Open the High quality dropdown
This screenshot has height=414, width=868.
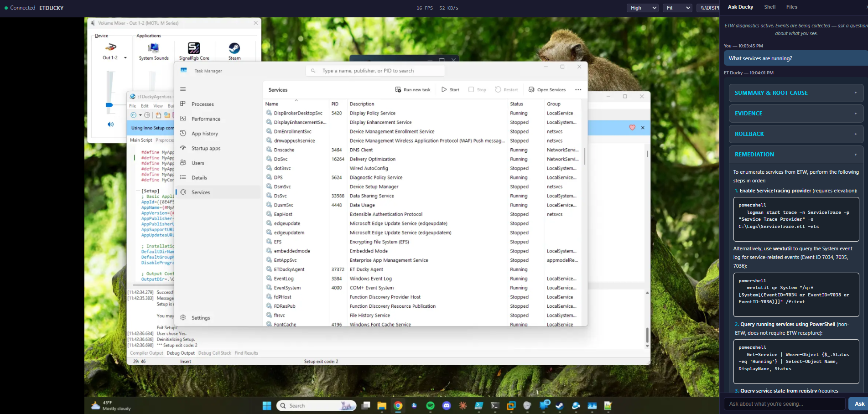[642, 8]
